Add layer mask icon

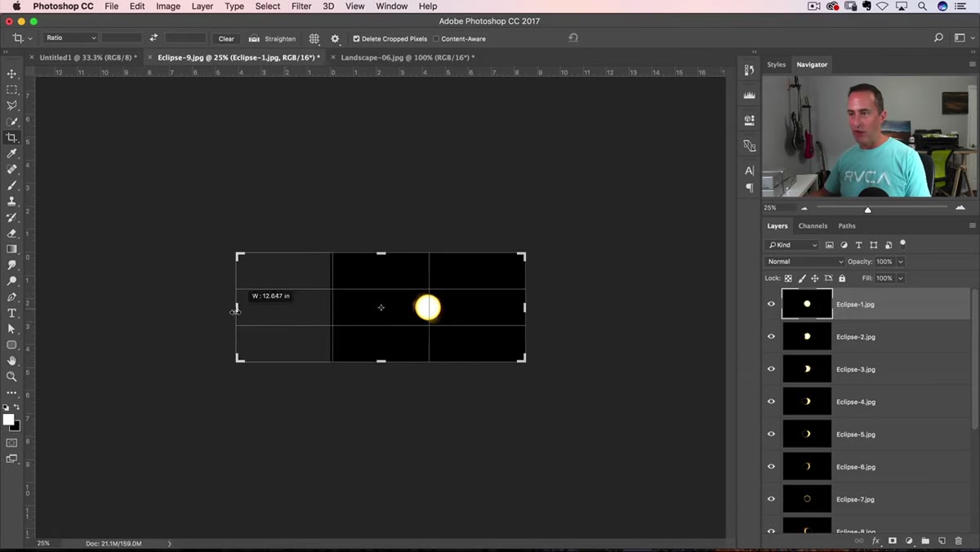tap(893, 541)
